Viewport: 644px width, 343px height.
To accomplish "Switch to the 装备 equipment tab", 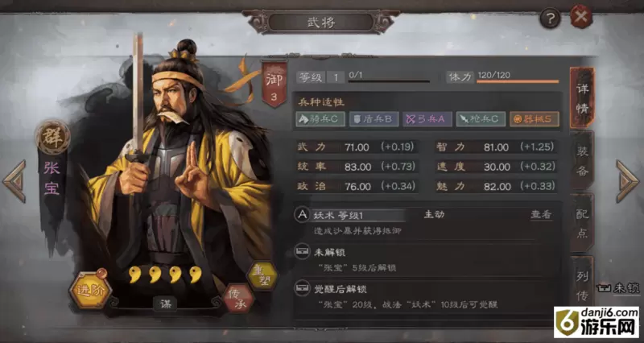I will (x=582, y=161).
